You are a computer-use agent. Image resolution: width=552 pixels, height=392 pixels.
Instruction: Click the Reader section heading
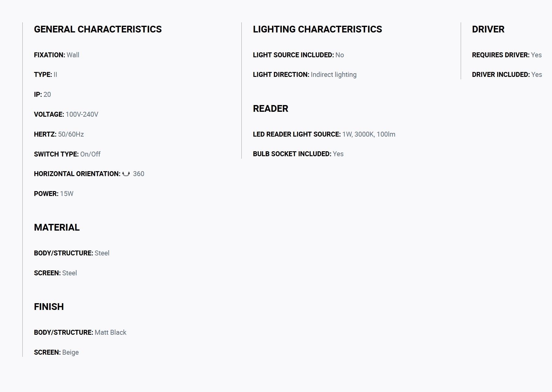[x=270, y=108]
